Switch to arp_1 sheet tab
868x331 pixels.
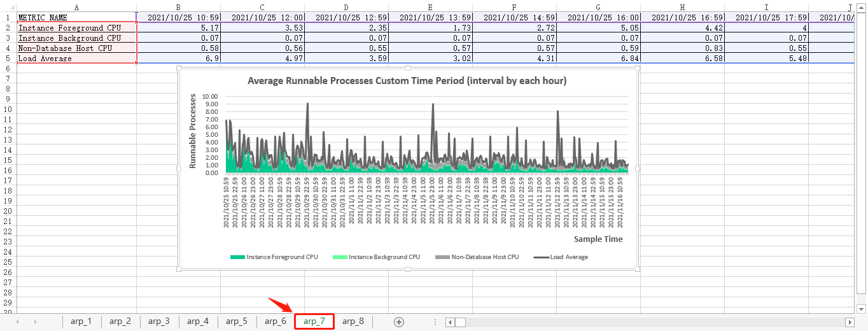tap(81, 321)
